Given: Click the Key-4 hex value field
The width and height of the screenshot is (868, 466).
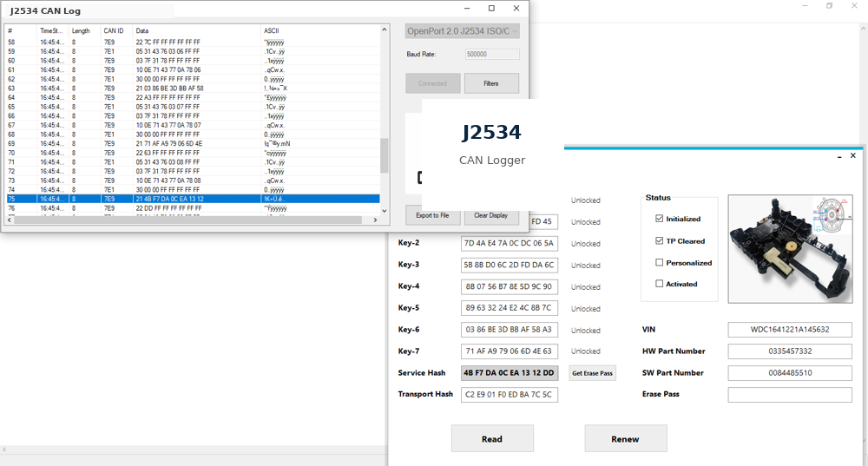Looking at the screenshot, I should coord(510,286).
